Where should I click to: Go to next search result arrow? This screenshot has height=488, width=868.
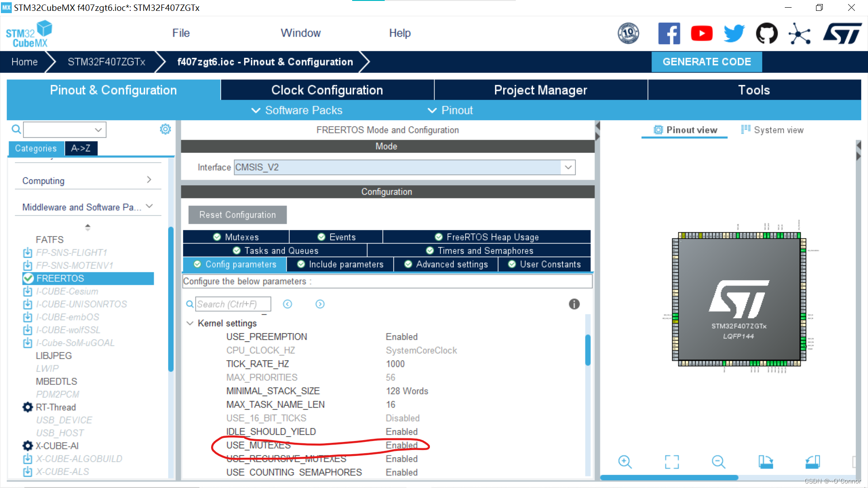(320, 304)
